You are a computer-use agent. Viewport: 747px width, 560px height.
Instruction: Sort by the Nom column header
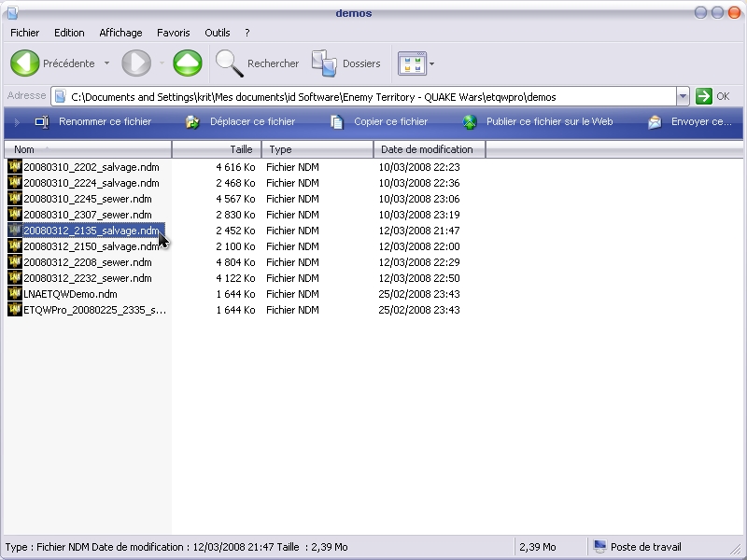click(x=88, y=149)
